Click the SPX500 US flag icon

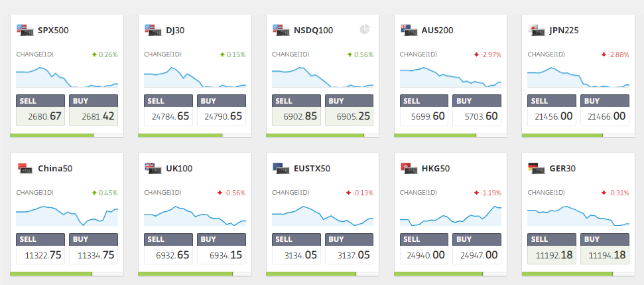tap(25, 30)
